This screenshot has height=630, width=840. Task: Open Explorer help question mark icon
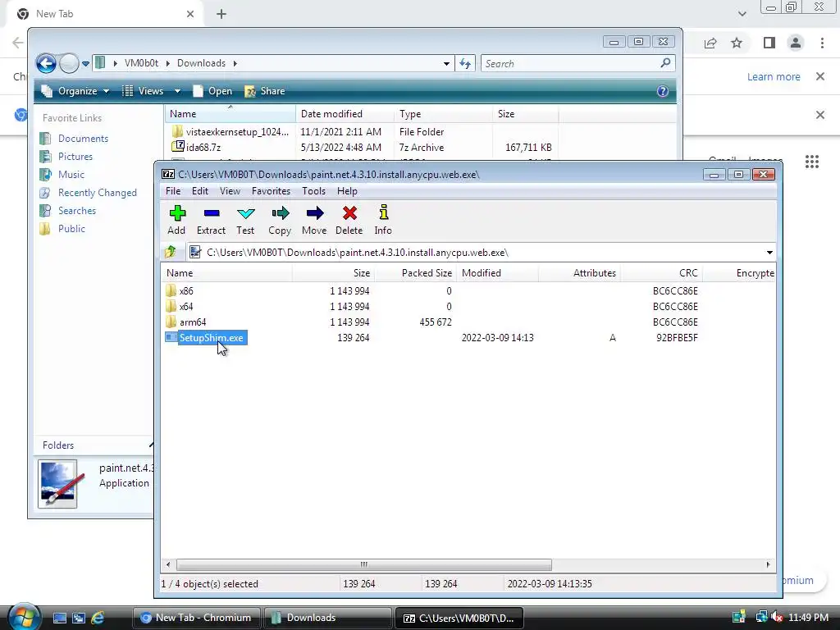click(663, 91)
